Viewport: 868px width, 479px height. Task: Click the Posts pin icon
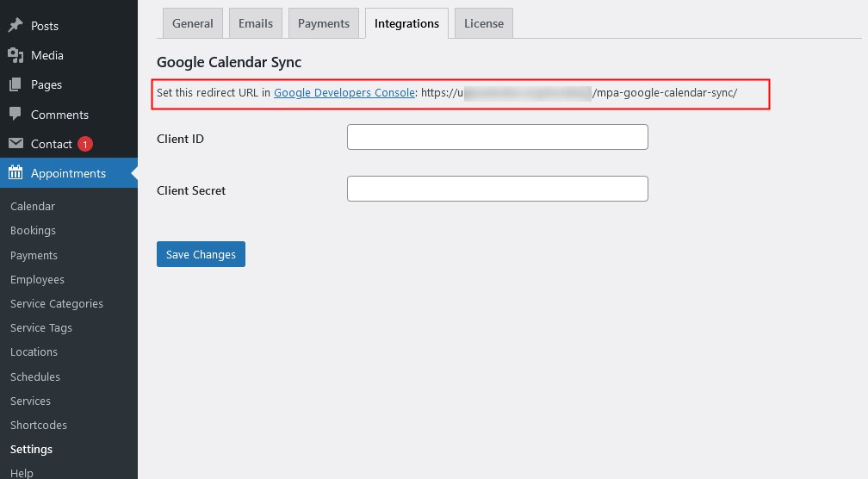coord(15,25)
